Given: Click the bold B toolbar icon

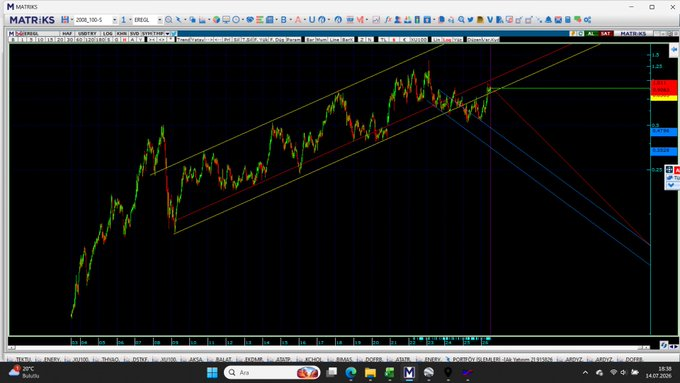Looking at the screenshot, I should [x=284, y=20].
